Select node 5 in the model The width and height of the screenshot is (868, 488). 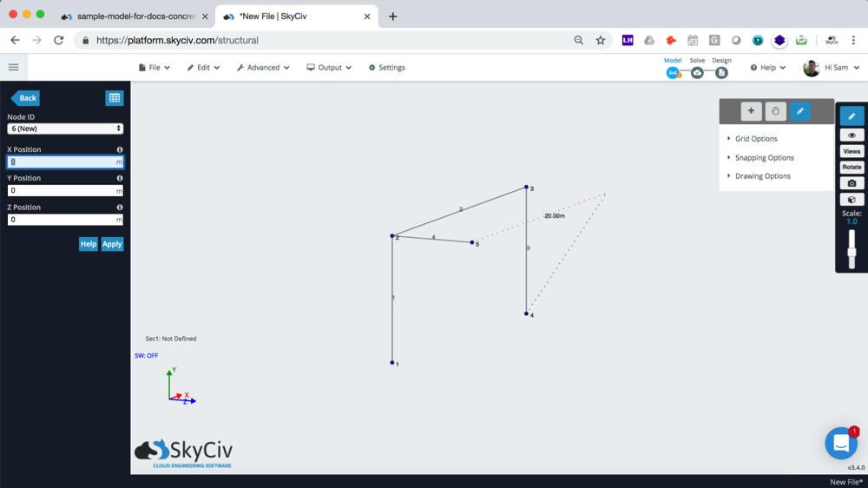[x=472, y=242]
